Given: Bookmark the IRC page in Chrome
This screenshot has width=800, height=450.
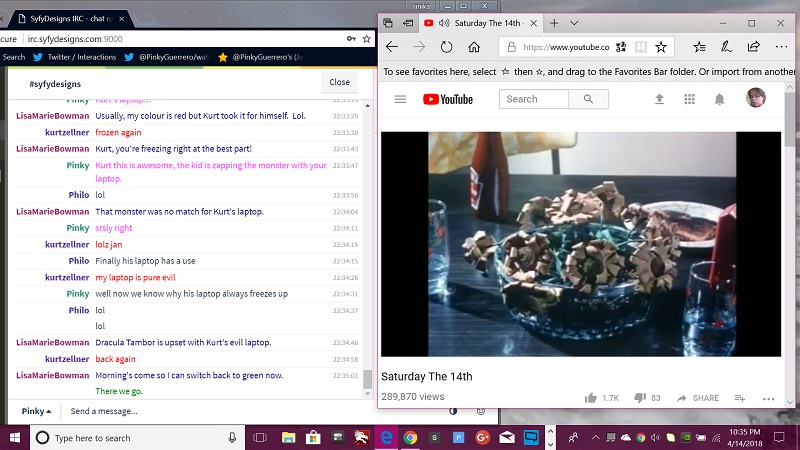Looking at the screenshot, I should pos(366,39).
